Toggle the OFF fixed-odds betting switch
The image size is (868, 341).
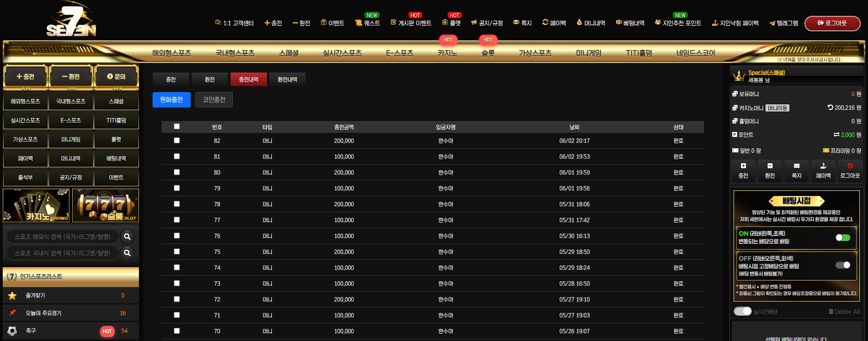[x=843, y=265]
